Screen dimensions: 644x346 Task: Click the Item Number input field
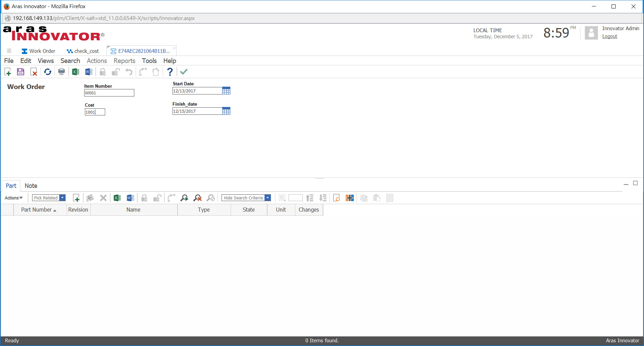(x=109, y=93)
